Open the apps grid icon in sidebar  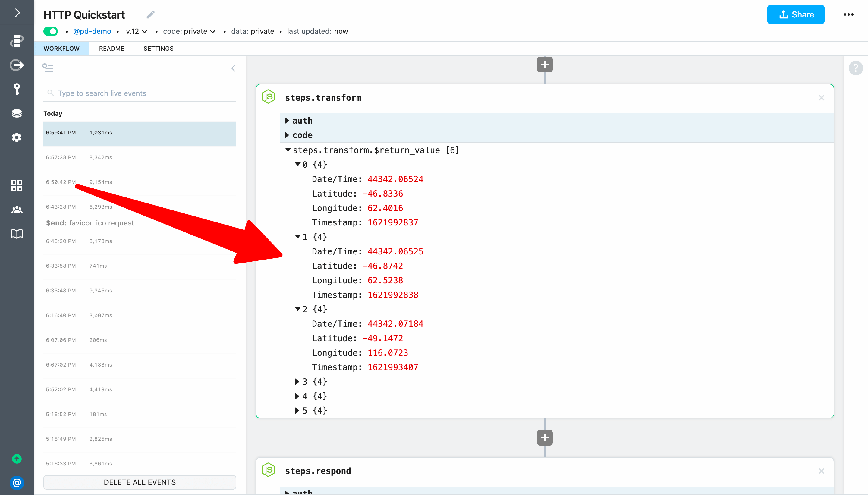(x=17, y=186)
